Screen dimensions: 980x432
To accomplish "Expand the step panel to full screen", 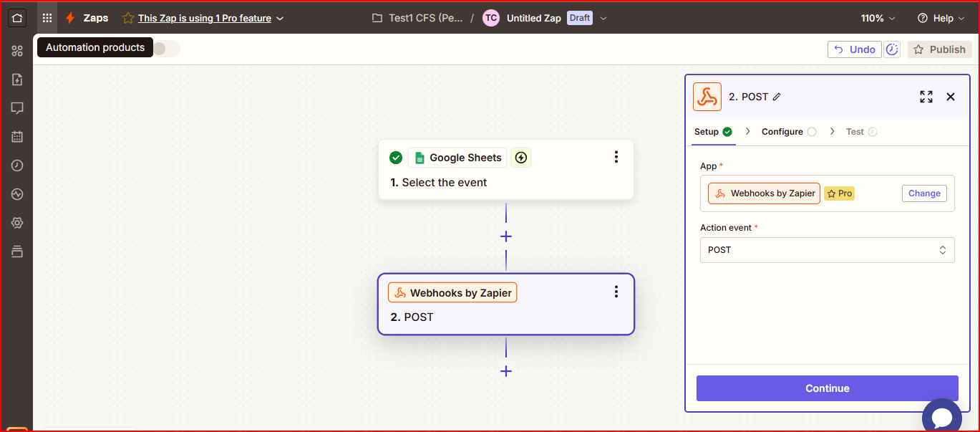I will pyautogui.click(x=926, y=97).
